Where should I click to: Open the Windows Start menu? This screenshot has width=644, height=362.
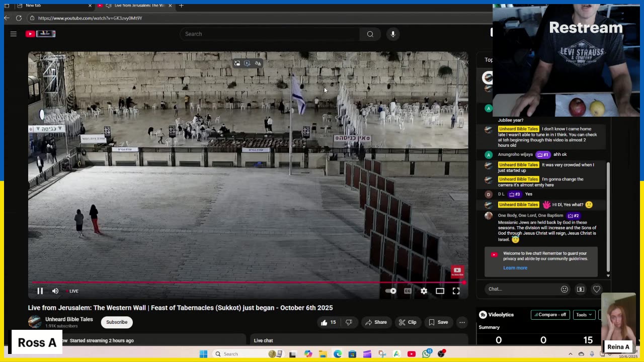[203, 354]
